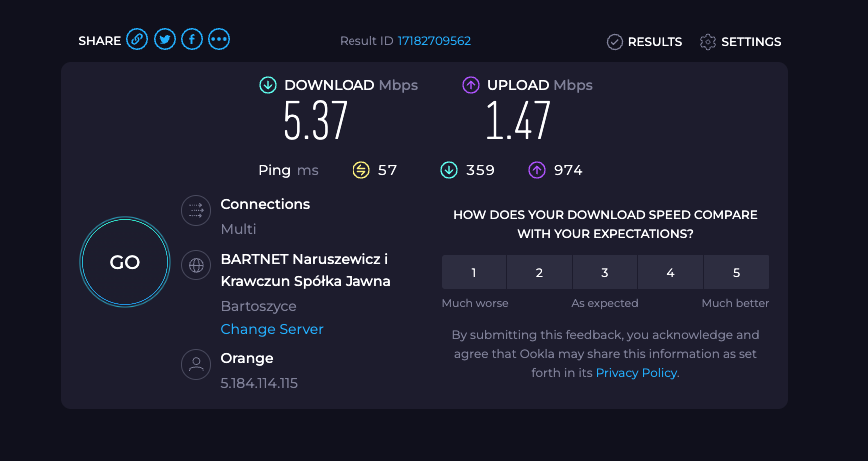Rate download speed 5 Much better

pos(736,272)
